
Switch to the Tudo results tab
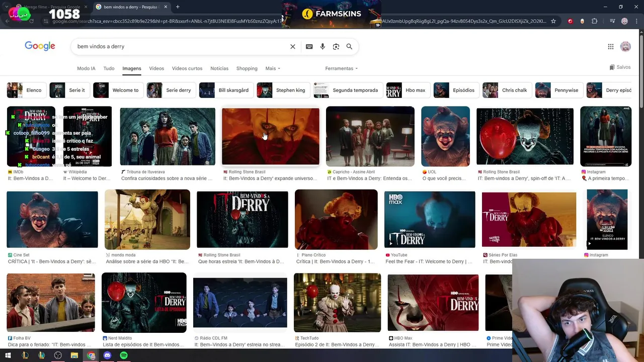pyautogui.click(x=109, y=68)
